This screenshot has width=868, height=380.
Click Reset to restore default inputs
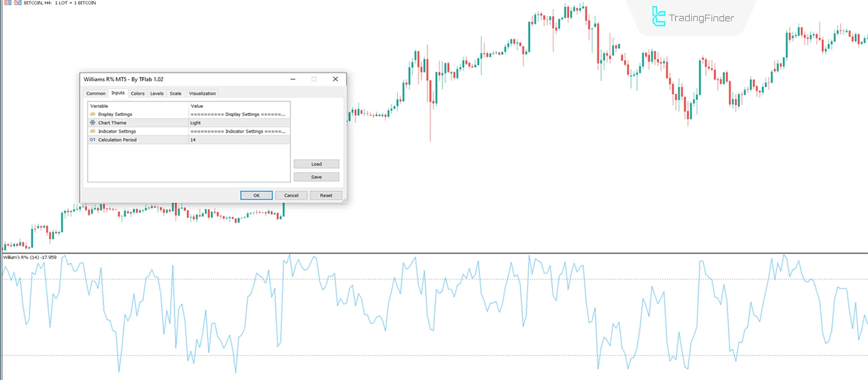tap(326, 195)
